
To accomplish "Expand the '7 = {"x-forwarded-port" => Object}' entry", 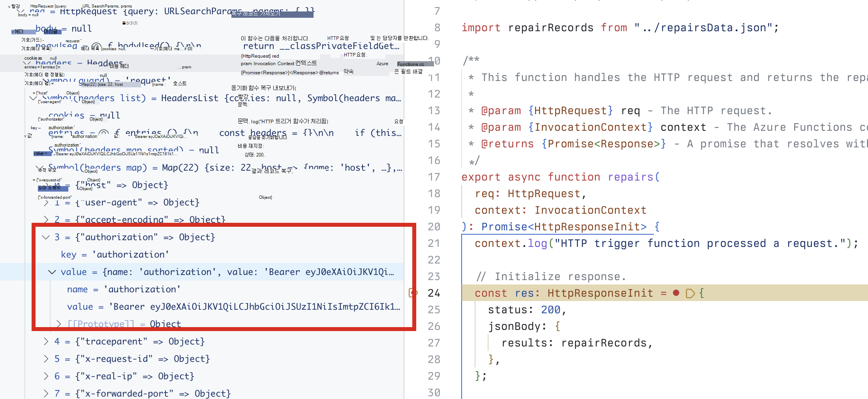I will [46, 393].
